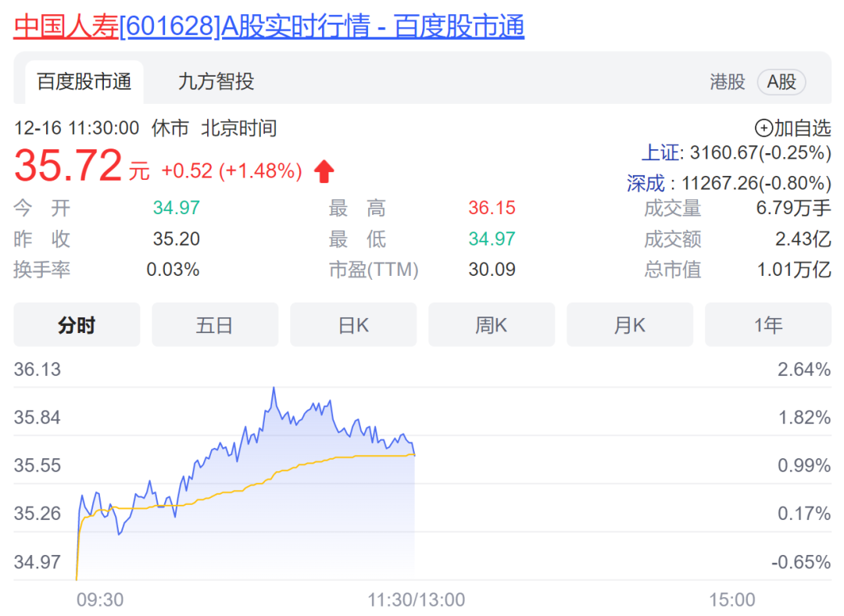Click the 成交量 value 6.79万手
Viewport: 844px width, 616px height.
pyautogui.click(x=793, y=207)
